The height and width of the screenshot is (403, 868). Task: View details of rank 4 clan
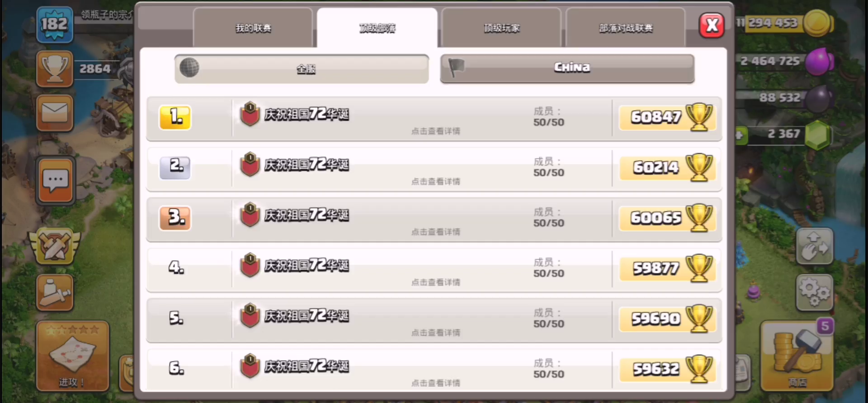(x=434, y=269)
